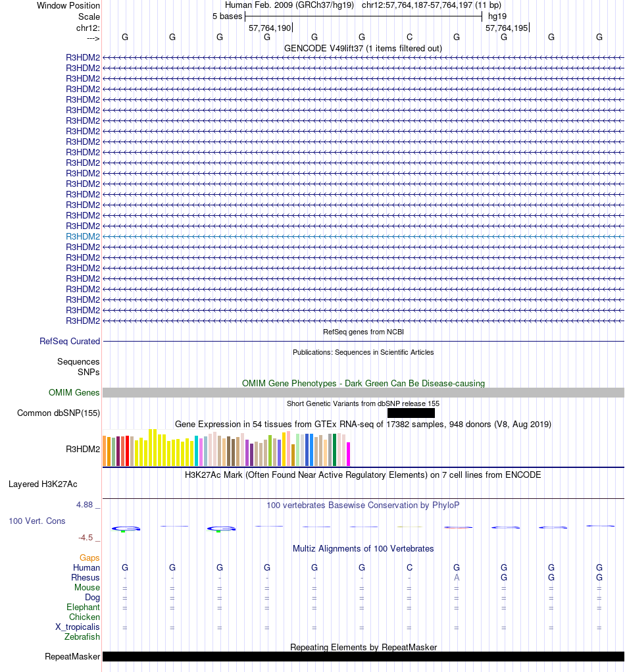Open the GENCODE V49lift37 track title
Screen dimensions: 625x672
(x=363, y=49)
